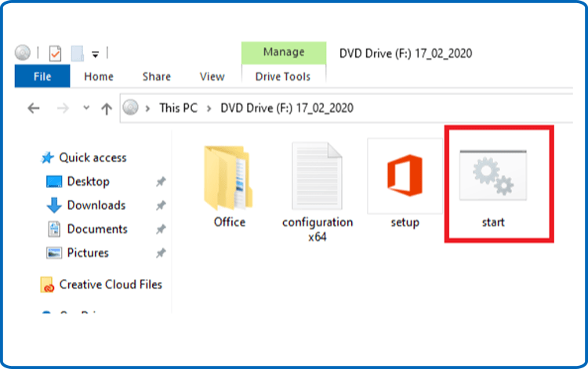Screen dimensions: 588x369
Task: Go back using the Back arrow
Action: coord(33,109)
